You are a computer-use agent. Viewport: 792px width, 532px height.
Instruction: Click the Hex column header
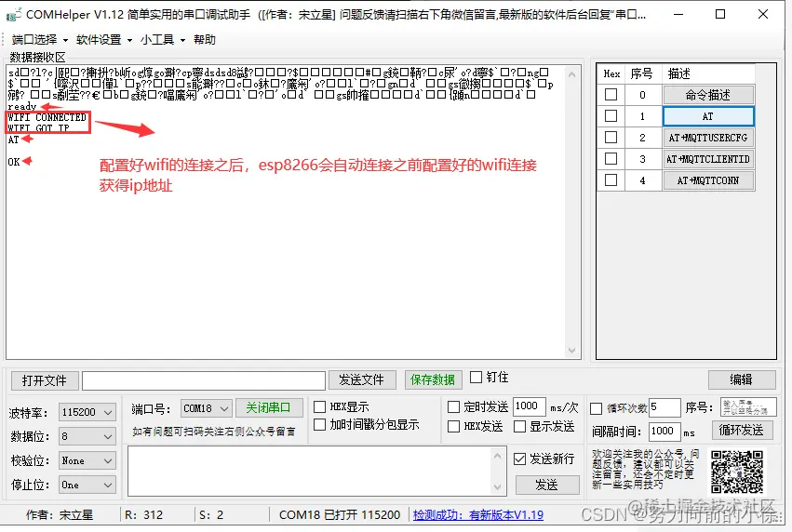pyautogui.click(x=611, y=73)
